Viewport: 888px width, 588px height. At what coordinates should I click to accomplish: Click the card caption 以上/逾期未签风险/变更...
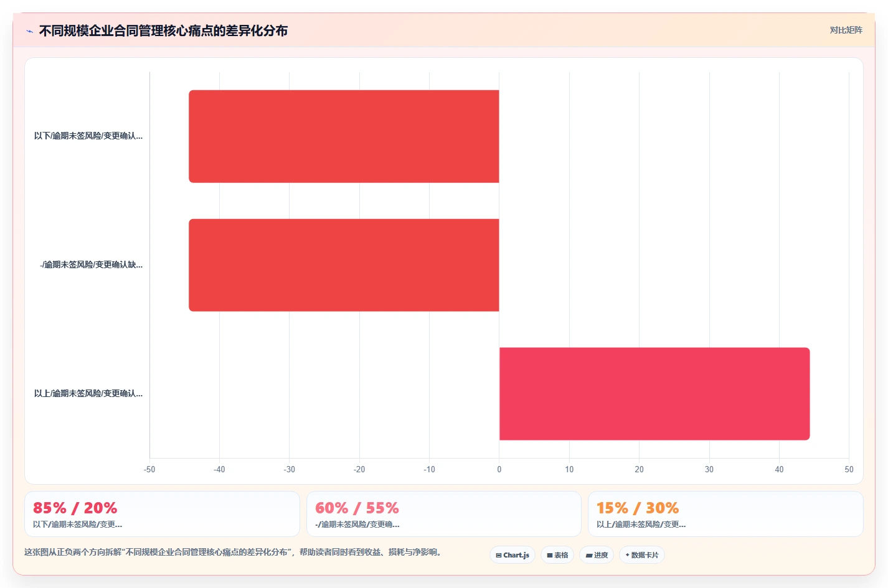pos(641,525)
